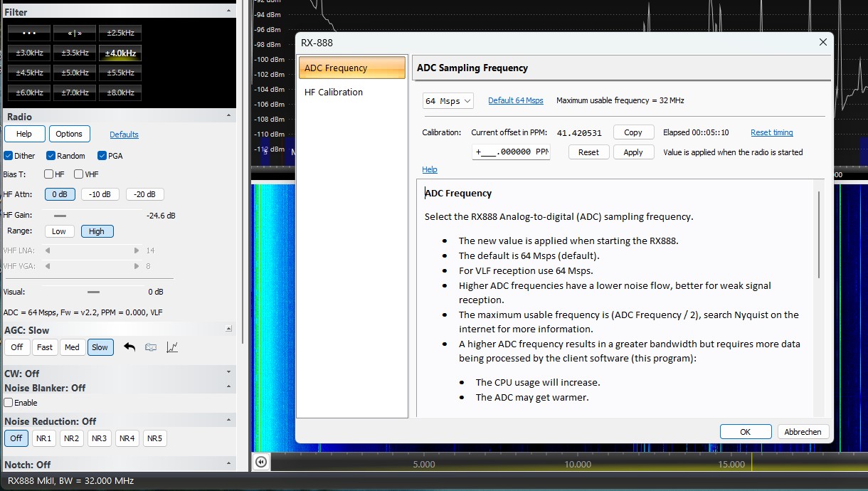Click the Reset timing link

(x=772, y=132)
